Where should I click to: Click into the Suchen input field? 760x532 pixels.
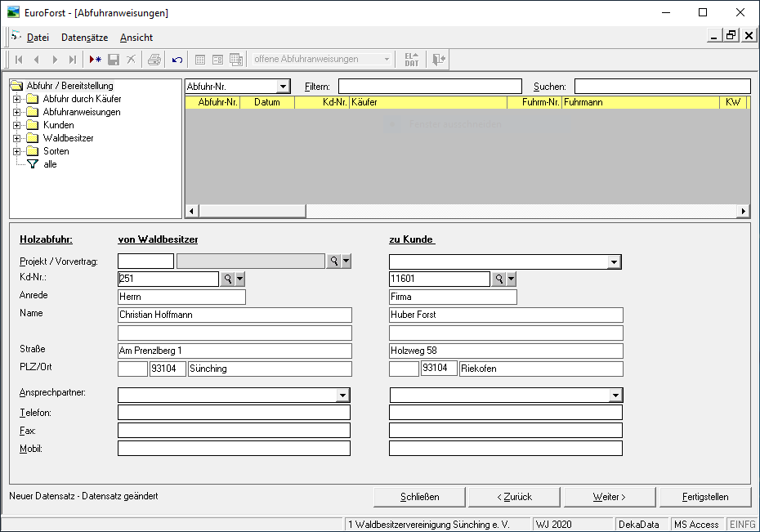(662, 87)
